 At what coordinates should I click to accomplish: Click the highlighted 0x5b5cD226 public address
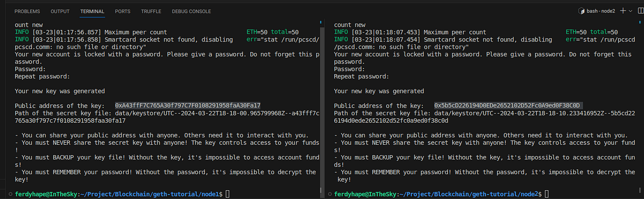tap(507, 105)
